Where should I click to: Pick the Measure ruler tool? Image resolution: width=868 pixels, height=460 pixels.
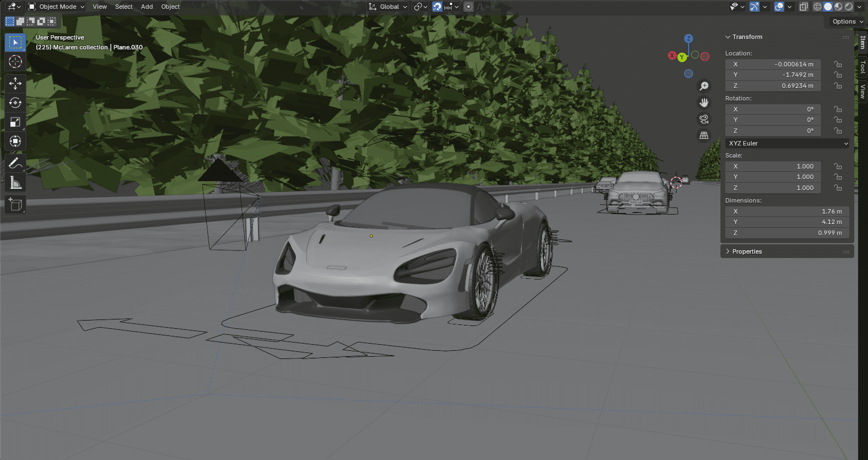15,182
